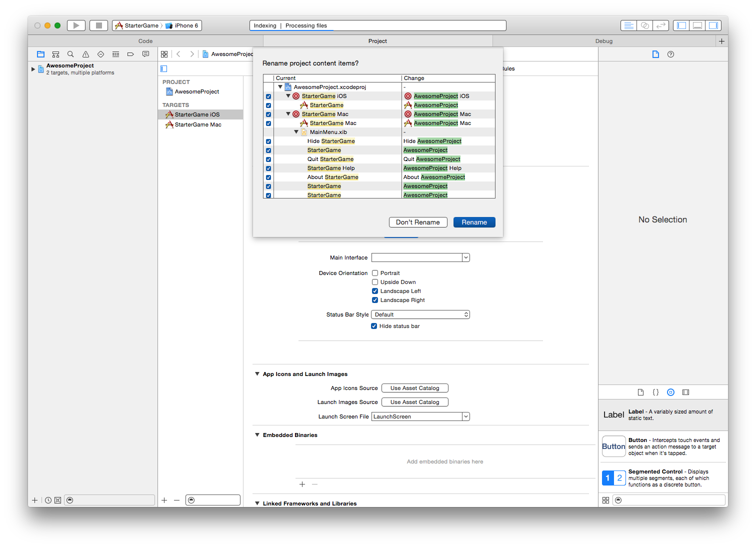Use Asset Catalog for Launch Images Source
Screen dimensions: 756x547
tap(414, 402)
